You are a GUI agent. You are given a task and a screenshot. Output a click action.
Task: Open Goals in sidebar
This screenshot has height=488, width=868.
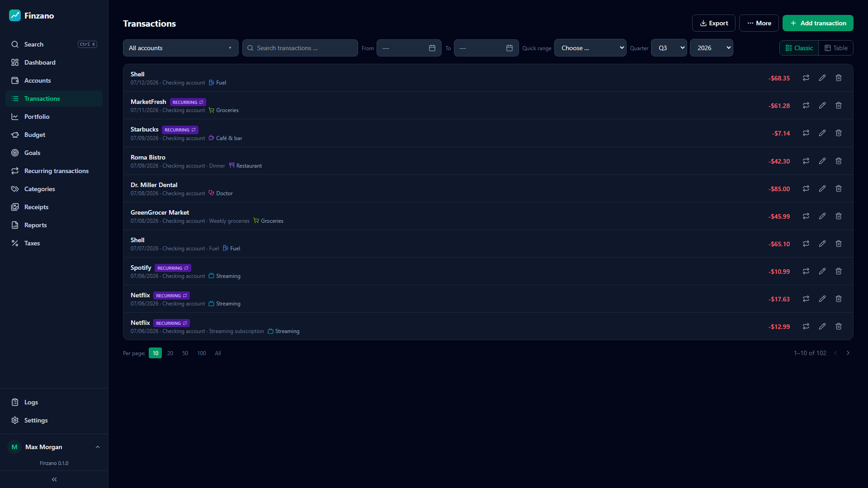pyautogui.click(x=54, y=153)
